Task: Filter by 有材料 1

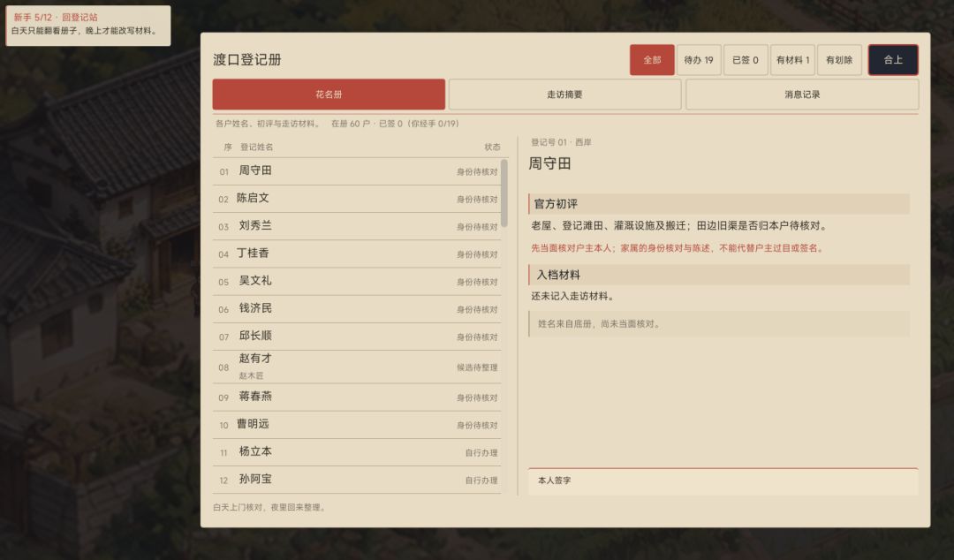Action: (792, 60)
